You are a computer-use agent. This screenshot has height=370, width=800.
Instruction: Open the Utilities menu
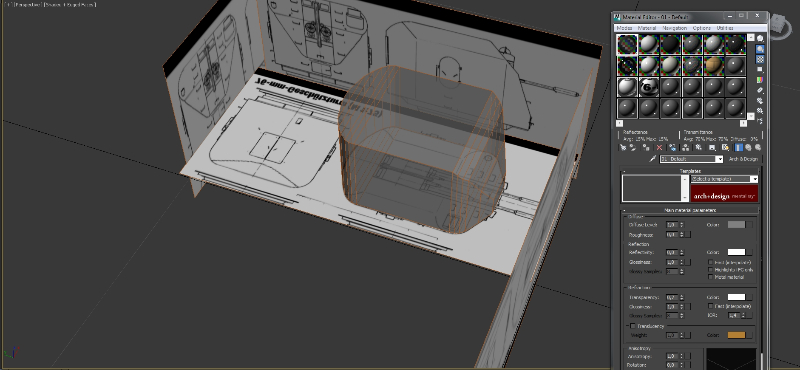point(724,28)
